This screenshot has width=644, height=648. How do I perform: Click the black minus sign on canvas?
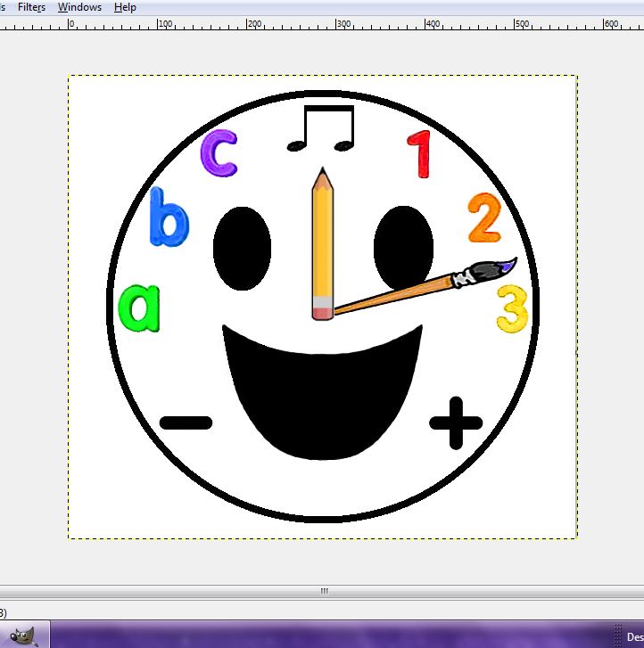[186, 422]
